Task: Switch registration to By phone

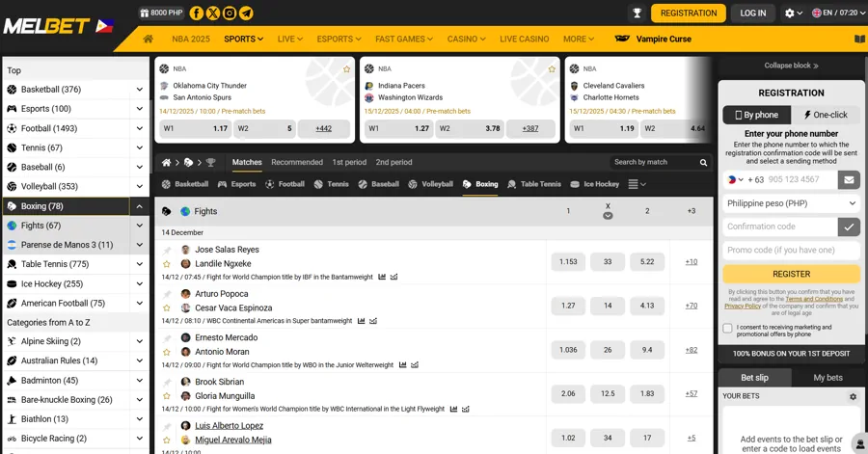Action: (x=756, y=115)
